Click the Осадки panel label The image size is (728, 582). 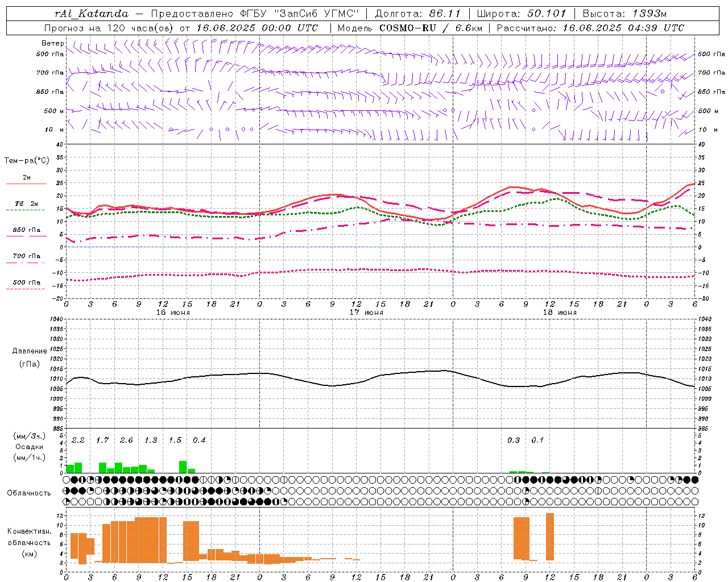[x=30, y=447]
